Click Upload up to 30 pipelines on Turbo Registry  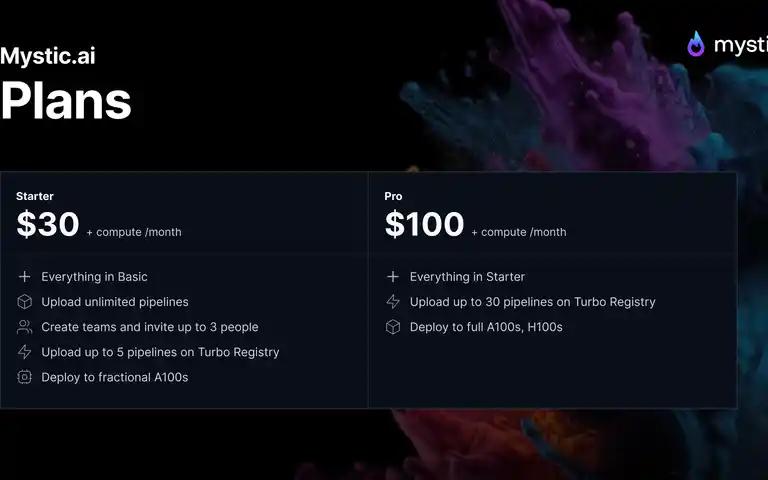coord(532,302)
